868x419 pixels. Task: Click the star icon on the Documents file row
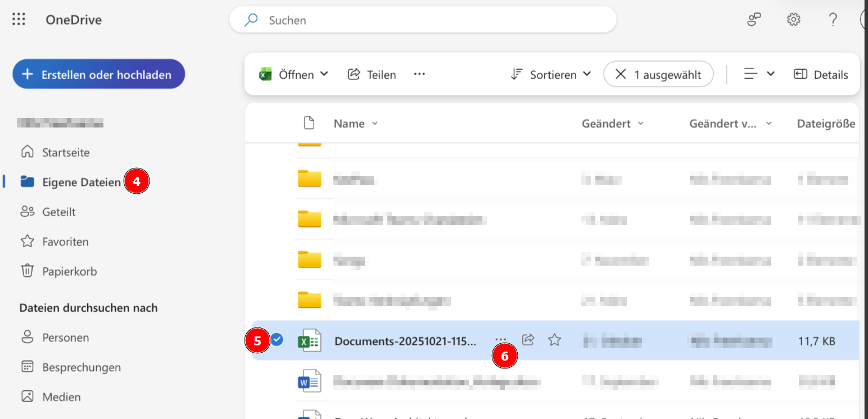[554, 340]
